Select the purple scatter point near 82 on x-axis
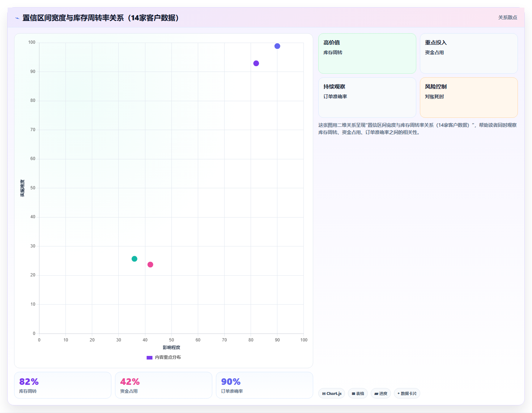 [x=256, y=63]
